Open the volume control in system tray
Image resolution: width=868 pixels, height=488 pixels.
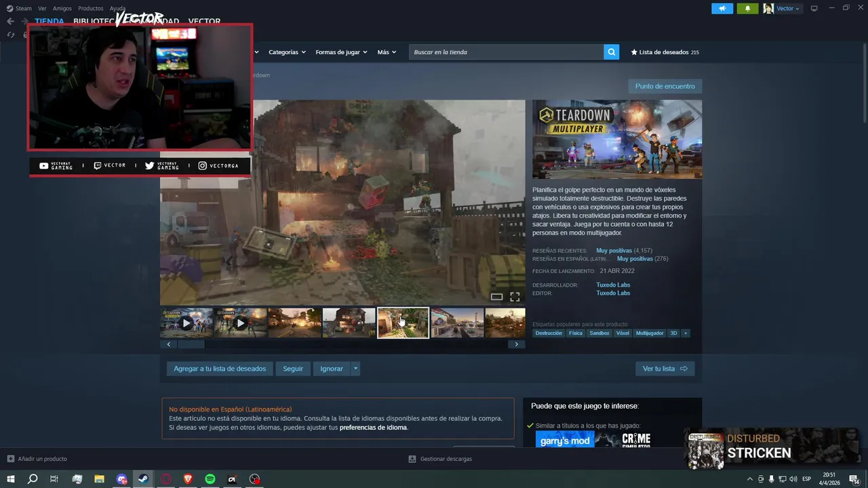click(x=793, y=479)
